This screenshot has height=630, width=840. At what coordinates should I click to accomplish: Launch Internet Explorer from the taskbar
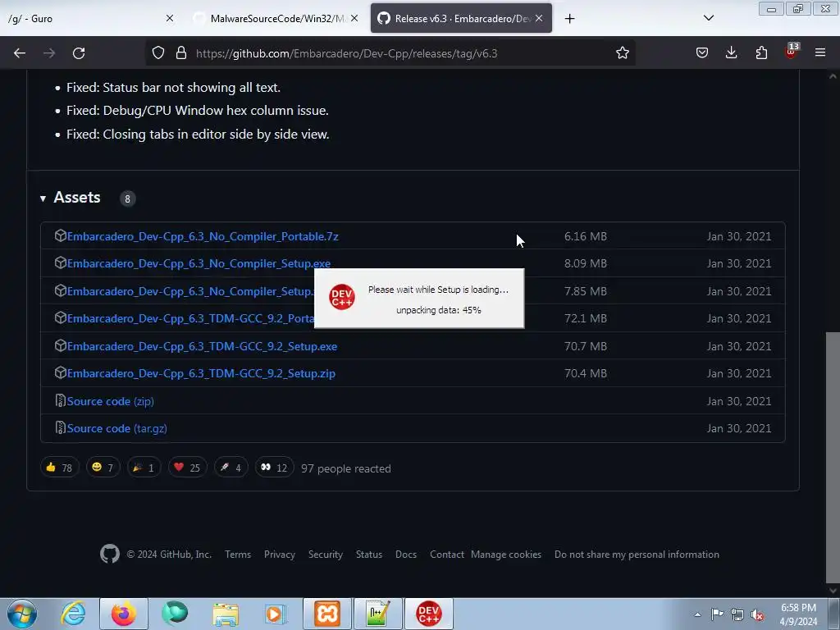pyautogui.click(x=73, y=614)
